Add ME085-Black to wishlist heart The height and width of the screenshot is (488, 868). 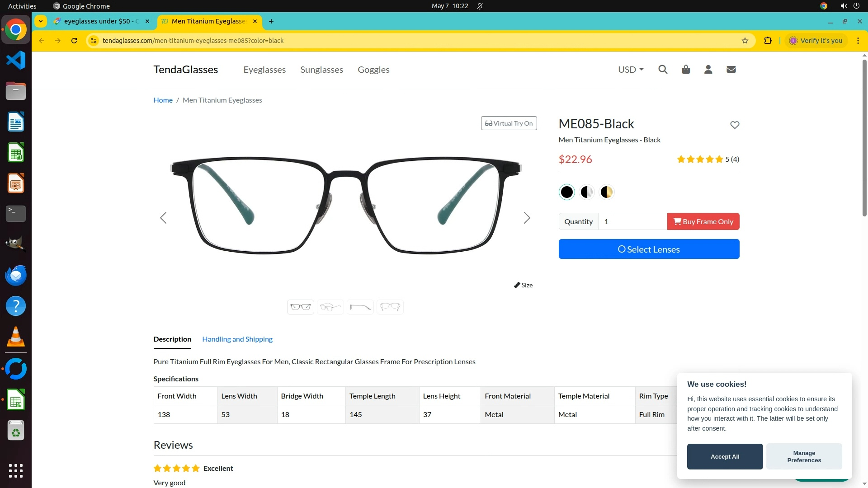[735, 125]
